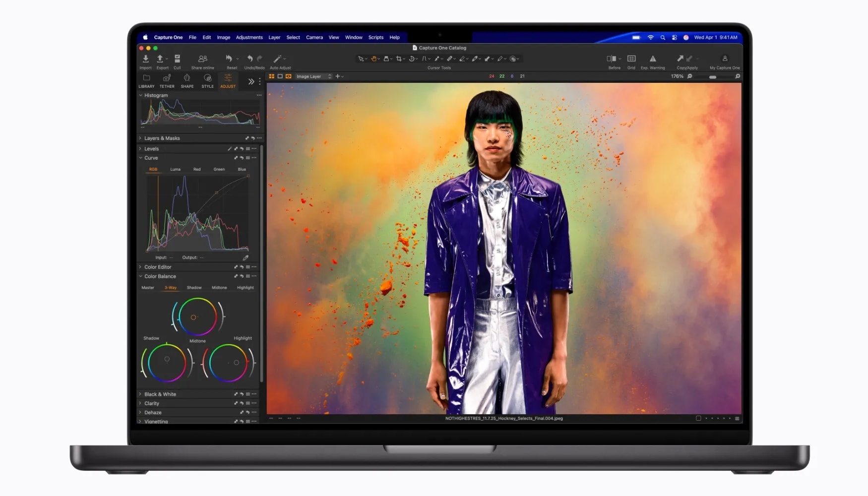Image resolution: width=868 pixels, height=496 pixels.
Task: Click the Share online icon
Action: (x=202, y=59)
